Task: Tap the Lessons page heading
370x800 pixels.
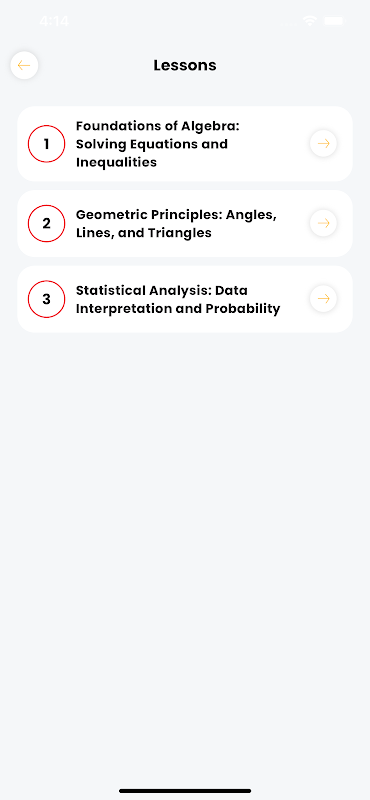Action: pos(185,65)
